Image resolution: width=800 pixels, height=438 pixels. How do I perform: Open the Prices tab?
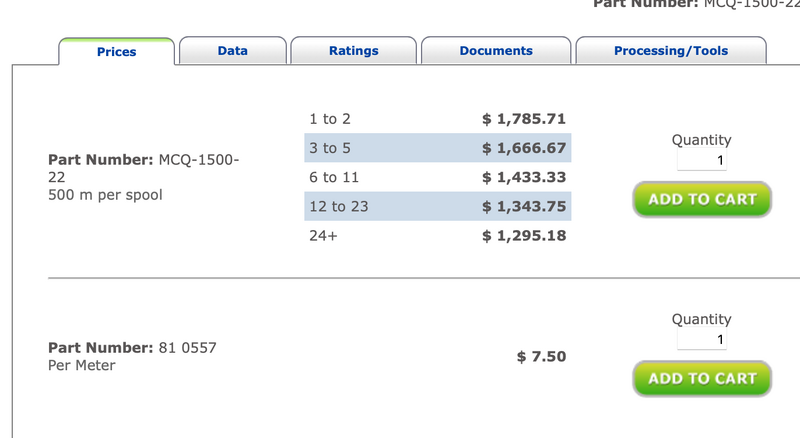pyautogui.click(x=116, y=52)
